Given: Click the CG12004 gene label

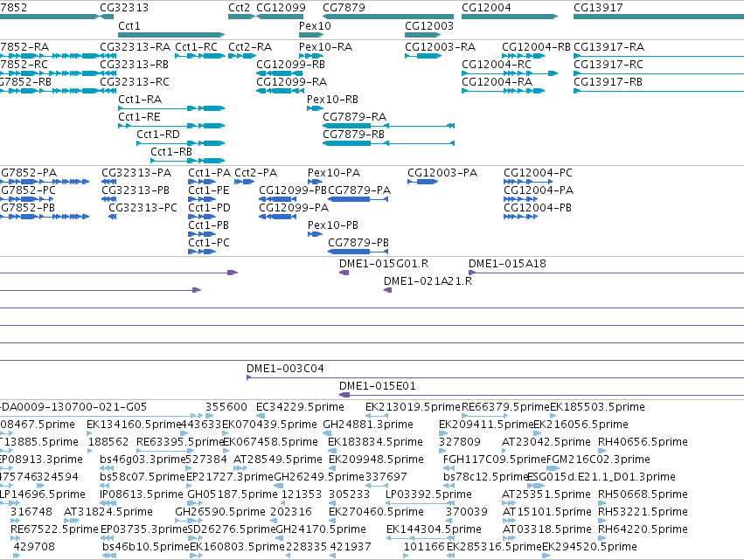Looking at the screenshot, I should point(486,8).
